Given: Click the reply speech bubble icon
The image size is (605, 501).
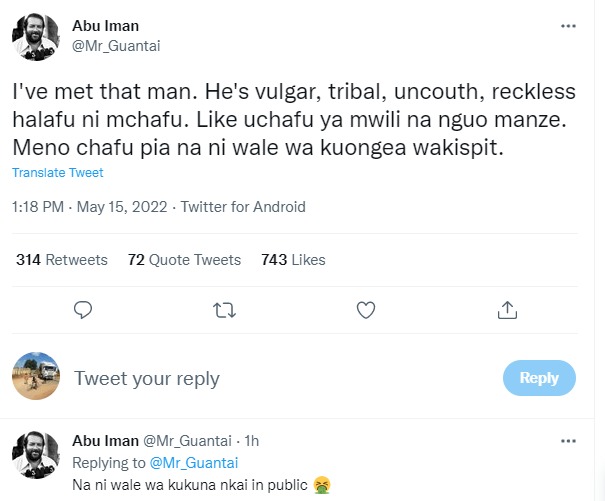Looking at the screenshot, I should pos(84,310).
